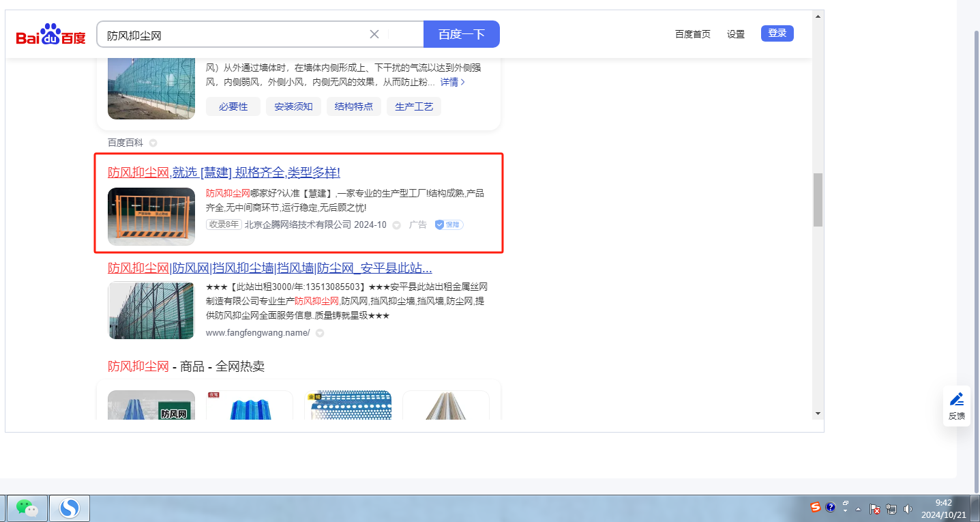Click the 广告 ad label
The image size is (980, 522).
pos(418,224)
